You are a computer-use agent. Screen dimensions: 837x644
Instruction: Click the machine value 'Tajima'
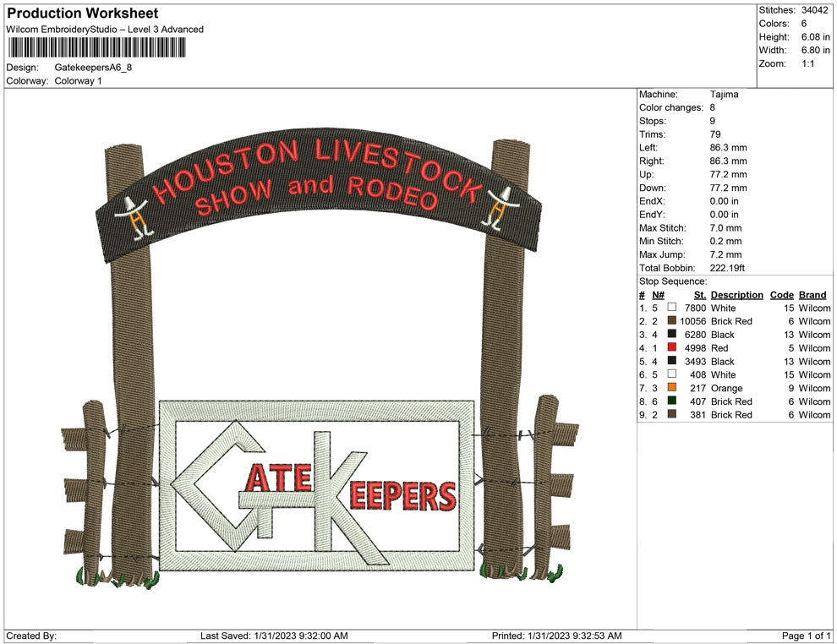click(725, 95)
